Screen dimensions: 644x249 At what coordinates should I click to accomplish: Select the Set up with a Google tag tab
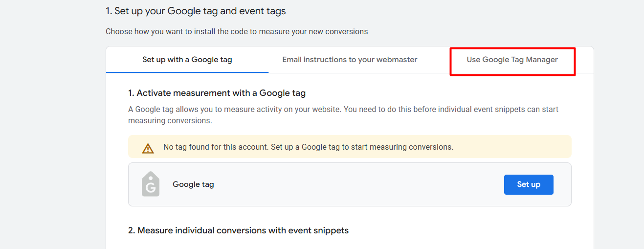(x=187, y=60)
